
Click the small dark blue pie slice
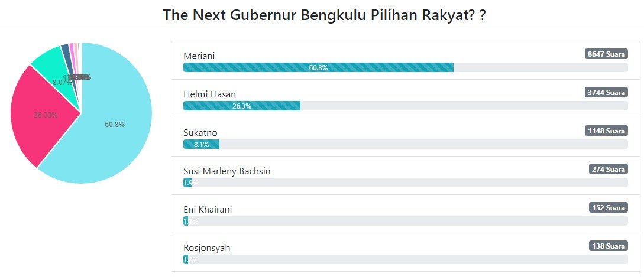[66, 51]
